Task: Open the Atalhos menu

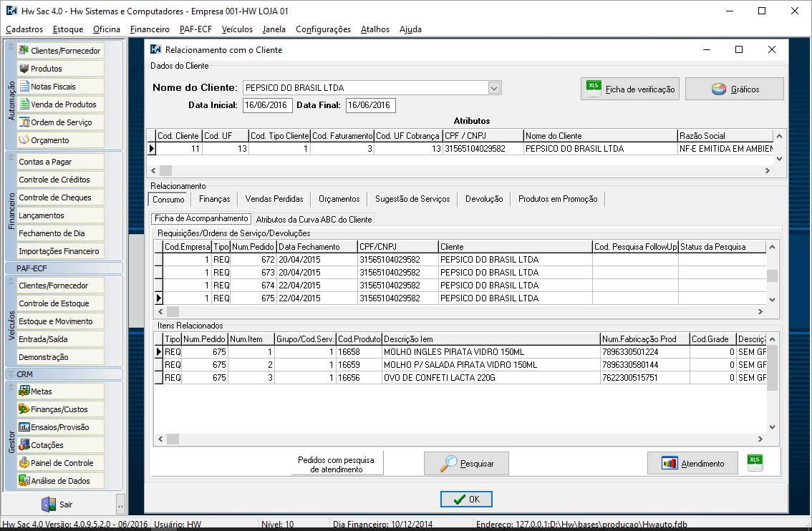Action: click(375, 29)
